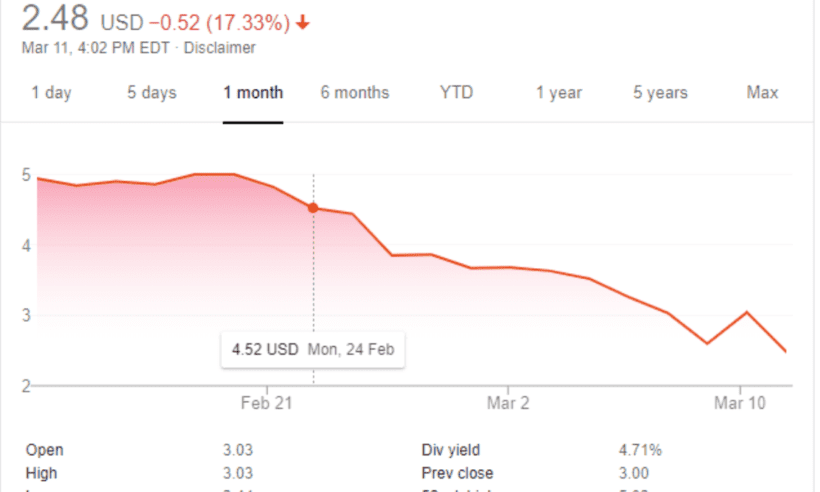The image size is (820, 492).
Task: Click the Mar 10 date label
Action: pos(740,404)
